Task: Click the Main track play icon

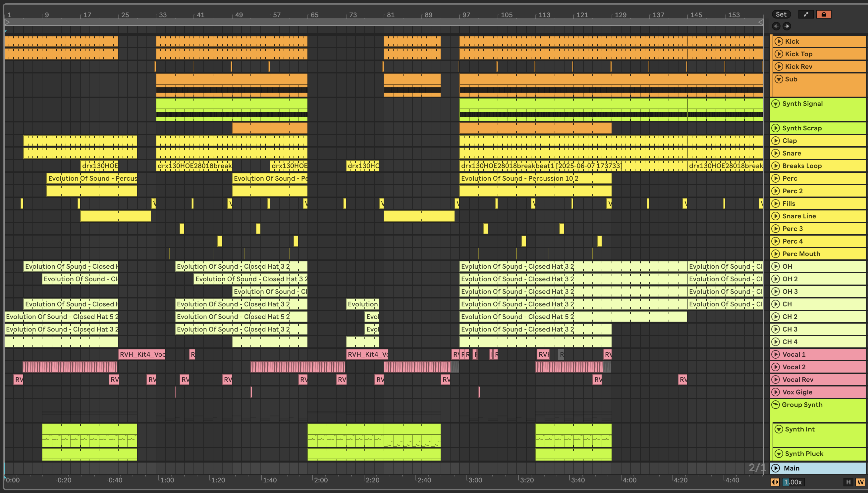Action: click(x=776, y=468)
